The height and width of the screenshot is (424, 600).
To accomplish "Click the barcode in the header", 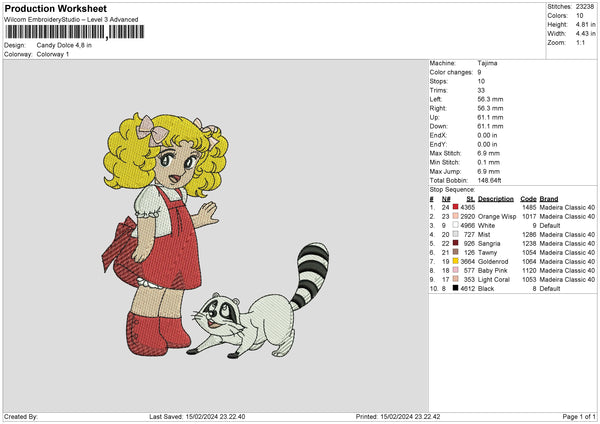I will 75,32.
